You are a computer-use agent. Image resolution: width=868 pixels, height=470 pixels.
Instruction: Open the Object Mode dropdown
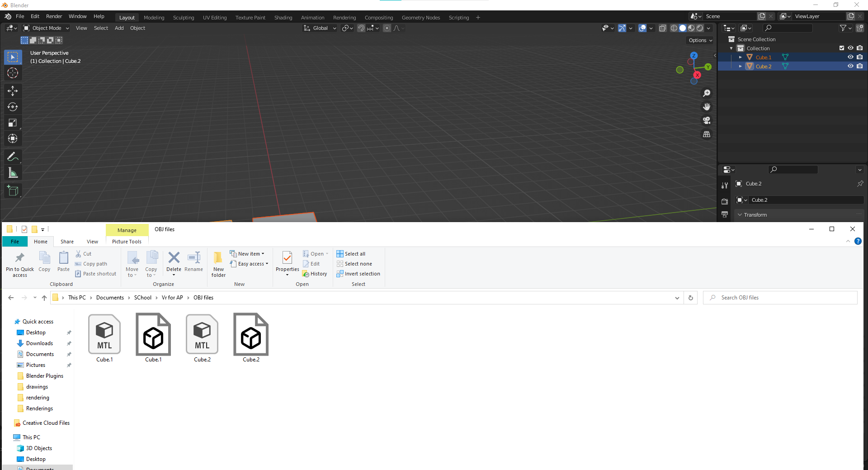pos(46,28)
